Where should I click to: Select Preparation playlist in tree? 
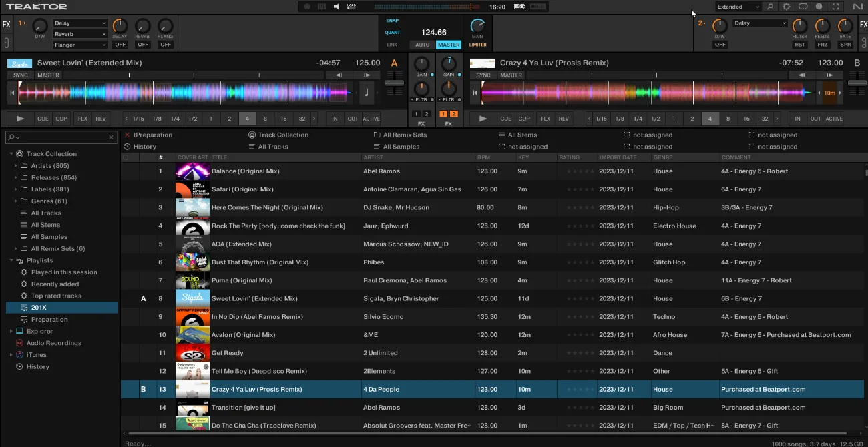(x=49, y=320)
